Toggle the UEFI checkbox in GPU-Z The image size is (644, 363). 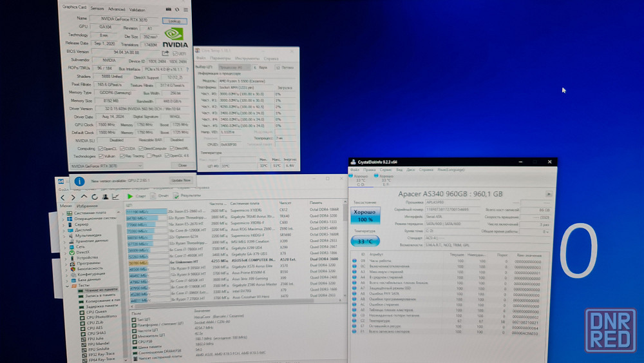175,54
